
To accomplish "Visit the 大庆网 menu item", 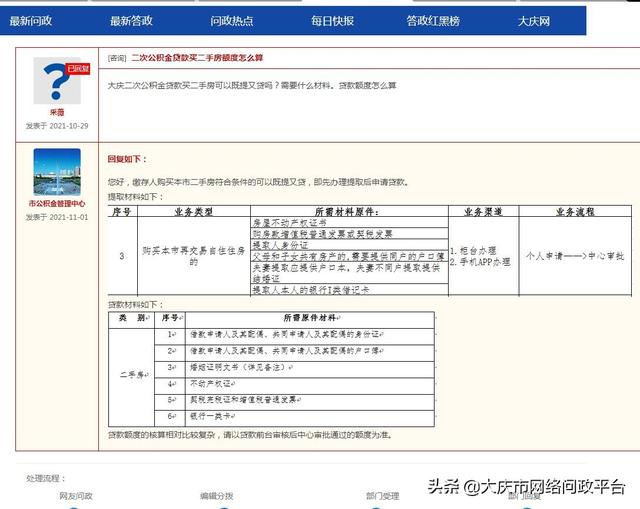I will (x=533, y=21).
